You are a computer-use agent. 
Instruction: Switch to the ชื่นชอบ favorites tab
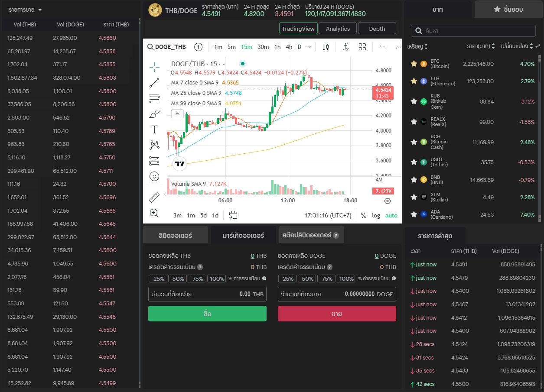point(508,9)
